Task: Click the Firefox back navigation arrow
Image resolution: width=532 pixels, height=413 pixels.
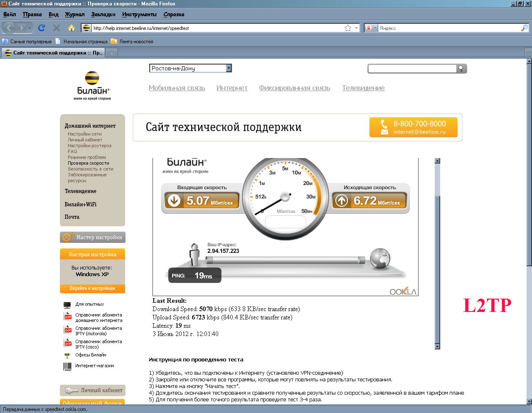Action: (9, 28)
